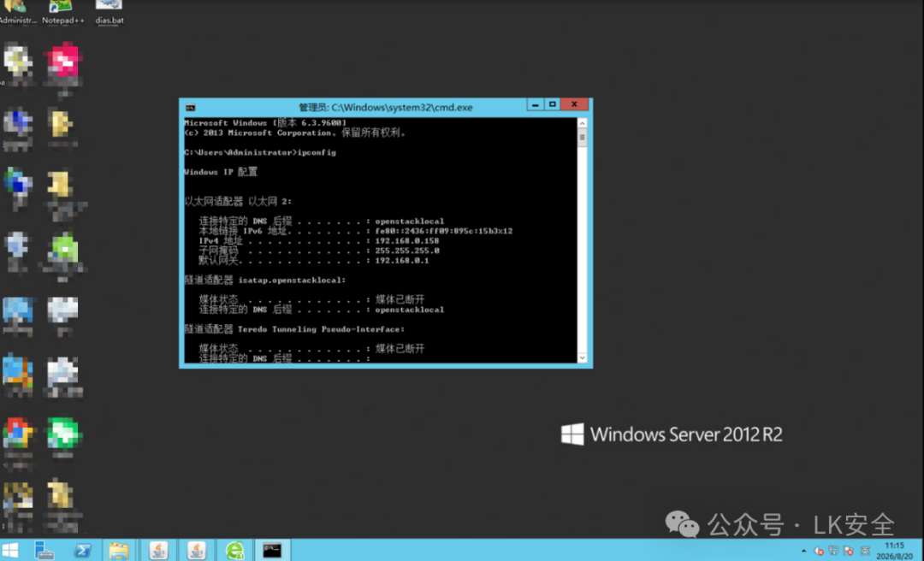The image size is (924, 561).
Task: Launch Server Manager from the taskbar
Action: (x=44, y=551)
